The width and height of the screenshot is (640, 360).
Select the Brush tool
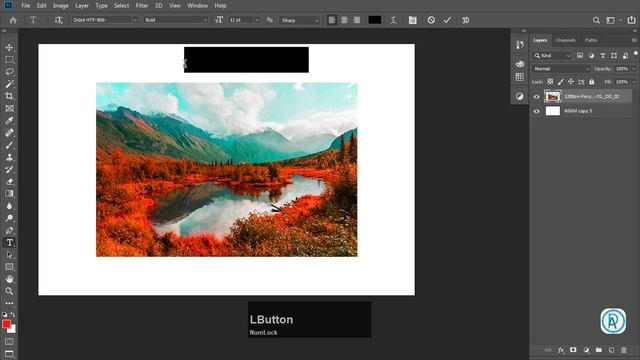coord(9,145)
